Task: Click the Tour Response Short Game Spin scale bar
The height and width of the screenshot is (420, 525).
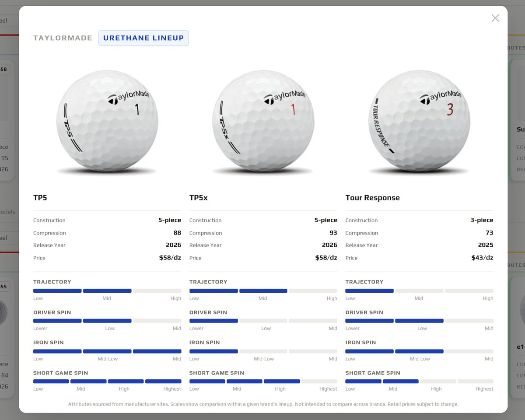Action: [419, 381]
